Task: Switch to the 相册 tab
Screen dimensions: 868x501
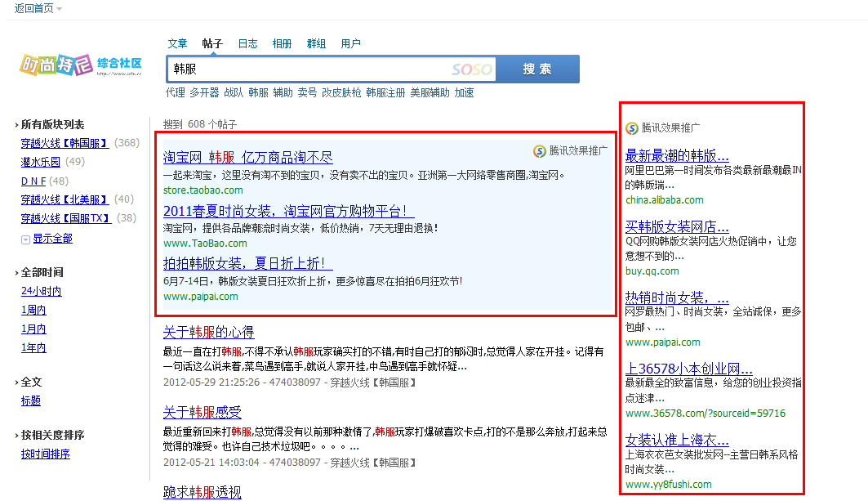Action: (x=282, y=43)
